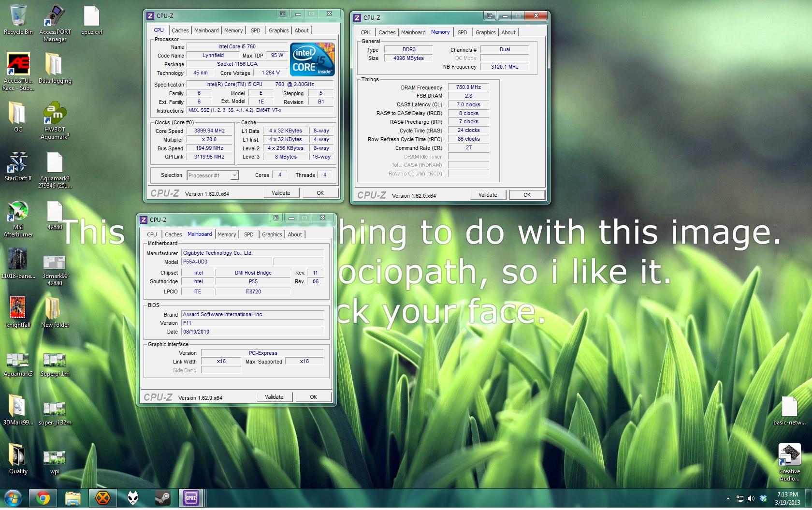Open the knightfall desktop icon
Screen dimensions: 812x510
click(18, 311)
